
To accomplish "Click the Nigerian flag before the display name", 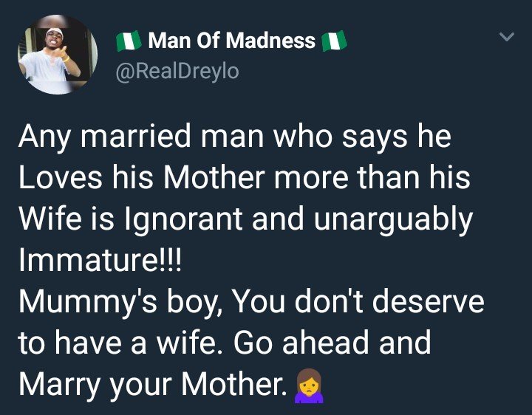I will point(129,41).
